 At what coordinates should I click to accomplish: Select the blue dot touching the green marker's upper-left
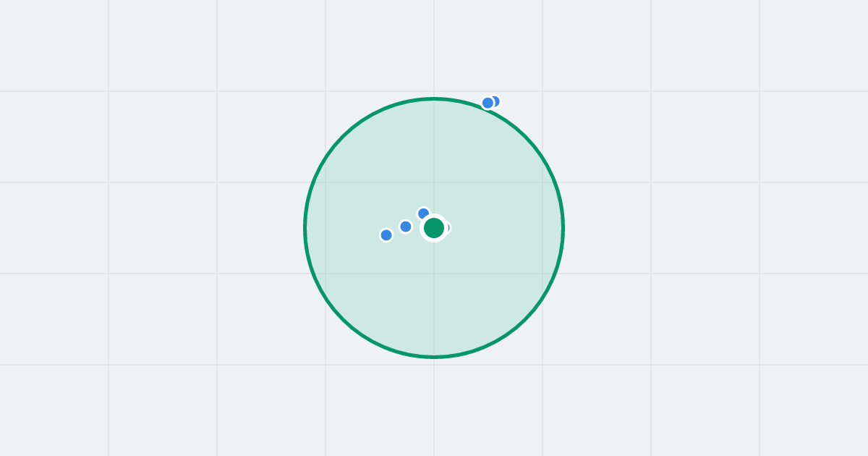pos(423,214)
